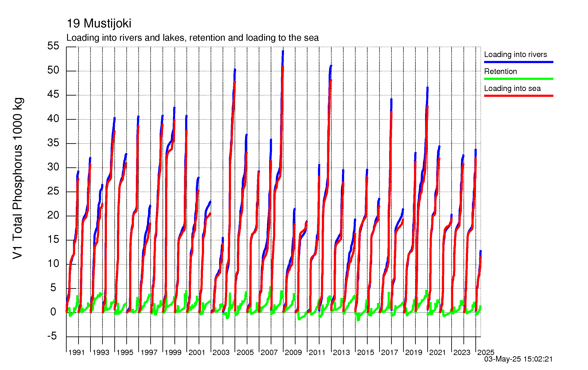
Task: Click the x-axis year label 2001
Action: 197,353
